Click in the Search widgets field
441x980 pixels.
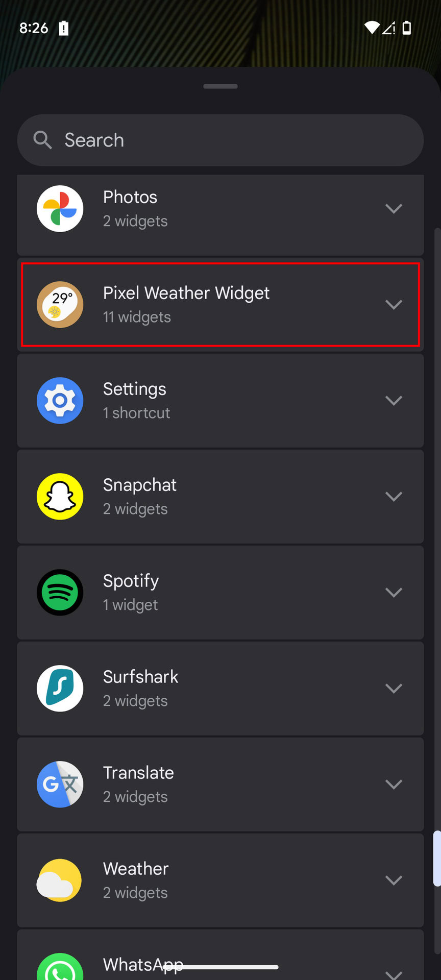click(x=230, y=140)
